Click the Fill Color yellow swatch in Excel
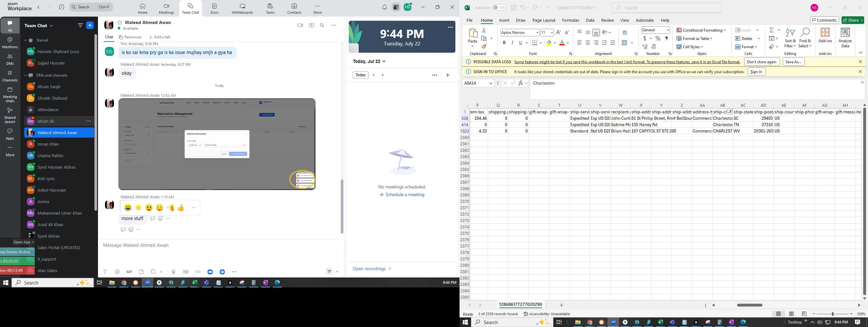 coord(549,43)
